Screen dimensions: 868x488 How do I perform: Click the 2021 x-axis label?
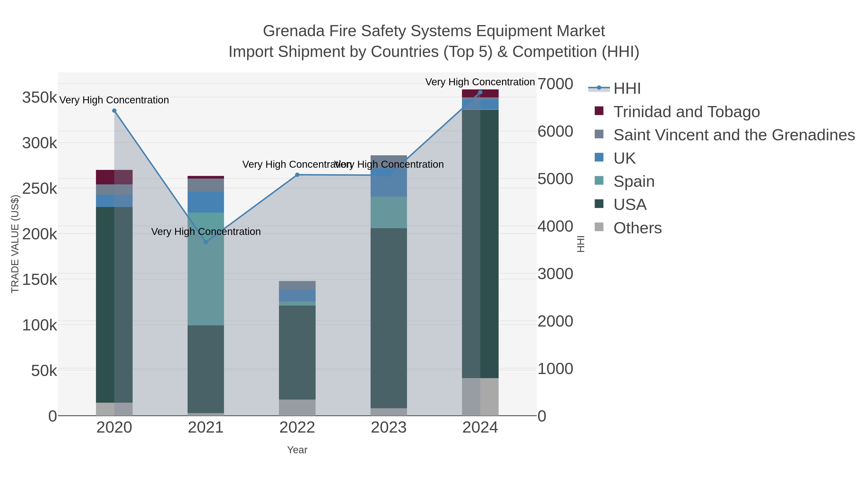[206, 428]
